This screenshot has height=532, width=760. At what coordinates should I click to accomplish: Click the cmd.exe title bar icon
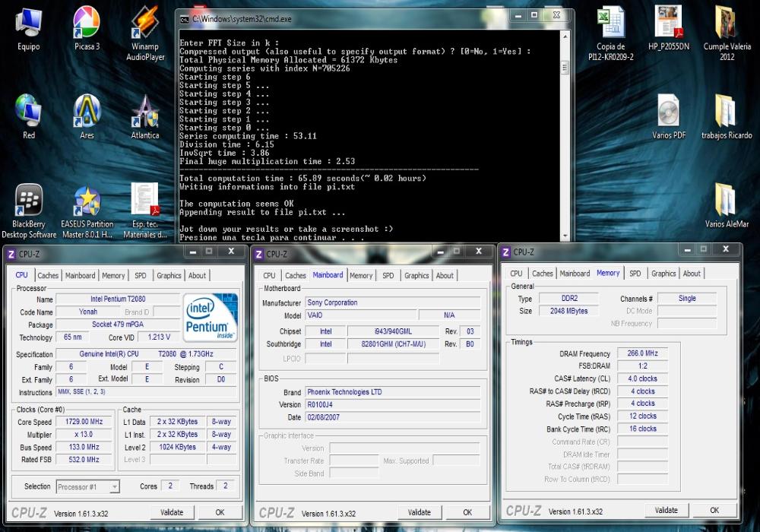[184, 20]
